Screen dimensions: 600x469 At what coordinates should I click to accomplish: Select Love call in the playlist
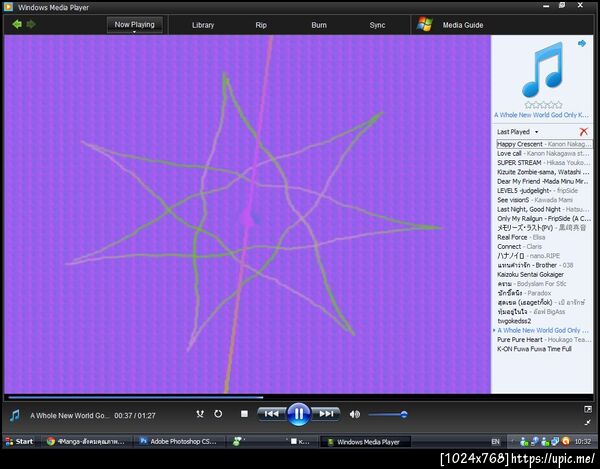pos(544,153)
